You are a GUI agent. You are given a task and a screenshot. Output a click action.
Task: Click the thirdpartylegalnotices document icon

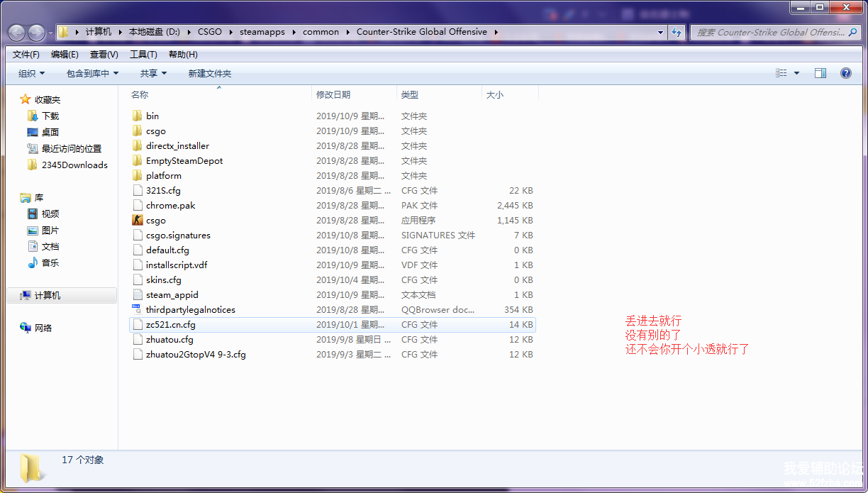coord(138,309)
